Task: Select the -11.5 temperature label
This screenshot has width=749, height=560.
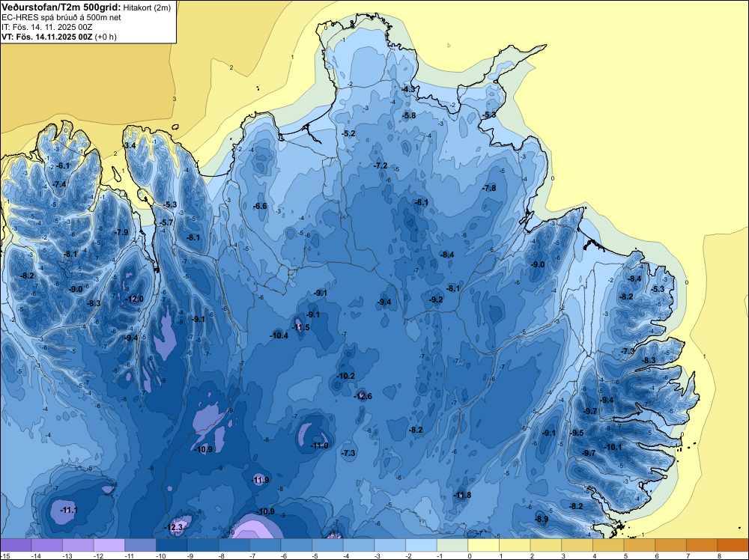Action: pos(301,327)
